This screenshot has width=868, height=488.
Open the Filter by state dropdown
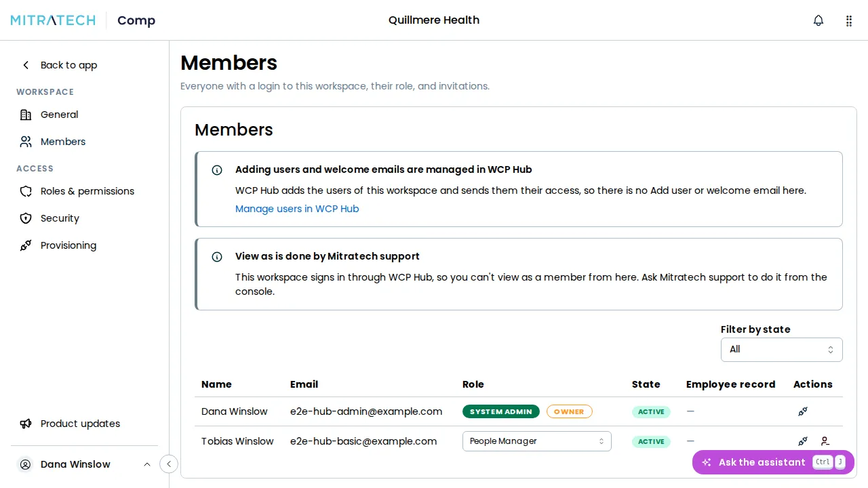781,350
